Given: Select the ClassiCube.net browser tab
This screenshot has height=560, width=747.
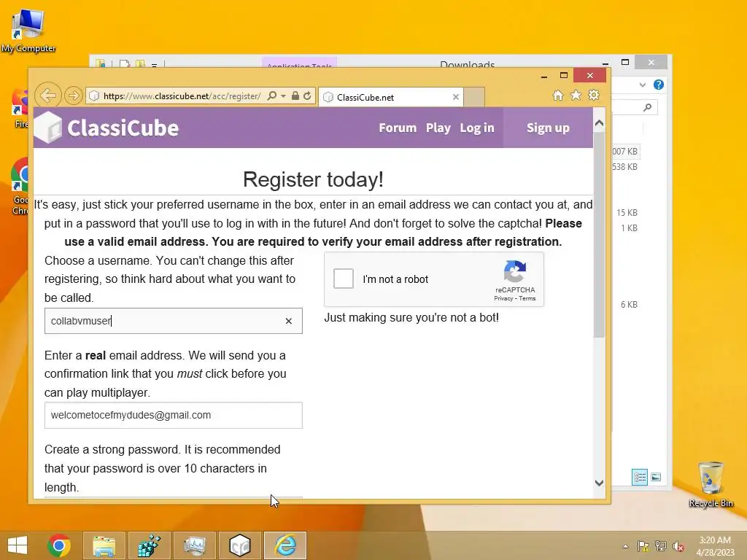Looking at the screenshot, I should [x=390, y=97].
